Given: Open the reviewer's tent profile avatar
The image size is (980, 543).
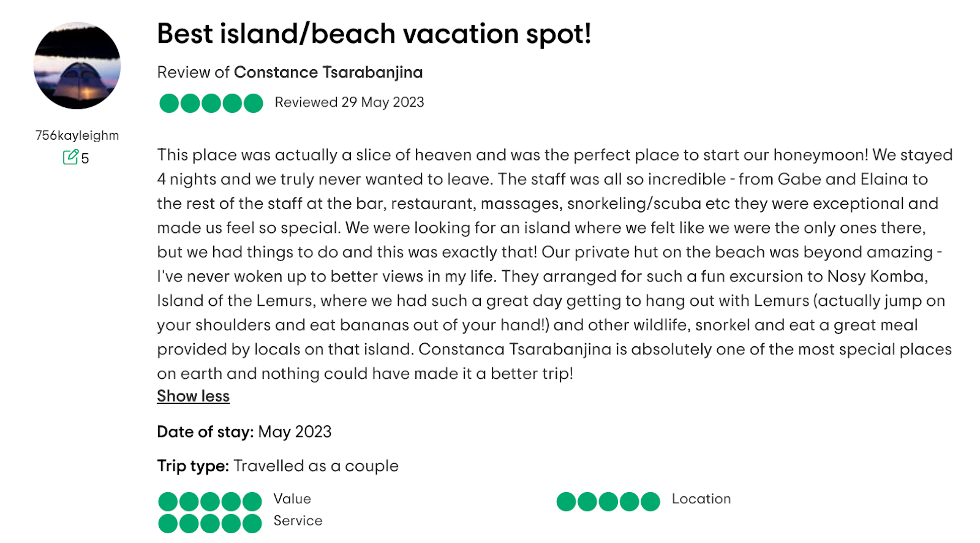Looking at the screenshot, I should [77, 66].
